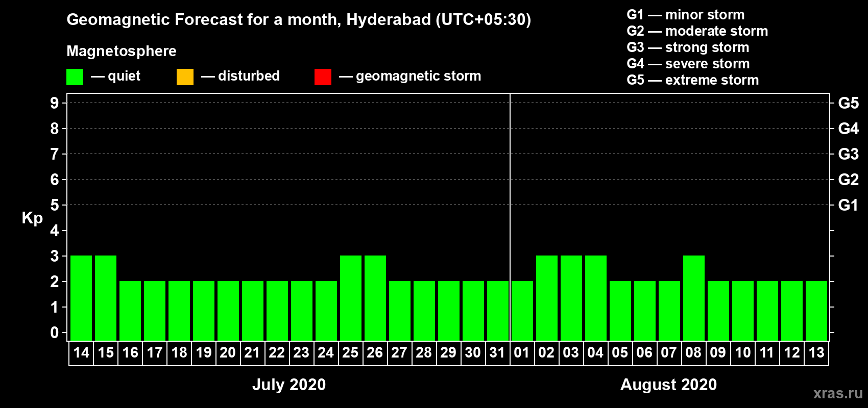
Task: Select the green bar above July 25
Action: 351,298
